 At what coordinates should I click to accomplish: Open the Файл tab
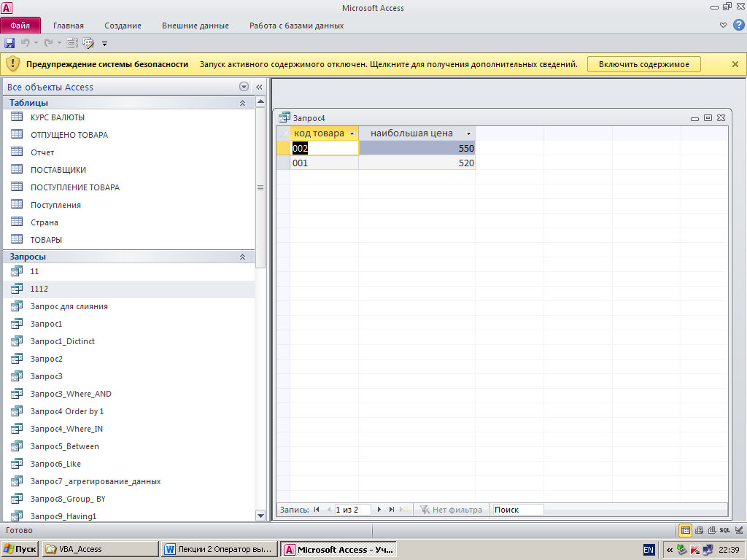coord(20,26)
